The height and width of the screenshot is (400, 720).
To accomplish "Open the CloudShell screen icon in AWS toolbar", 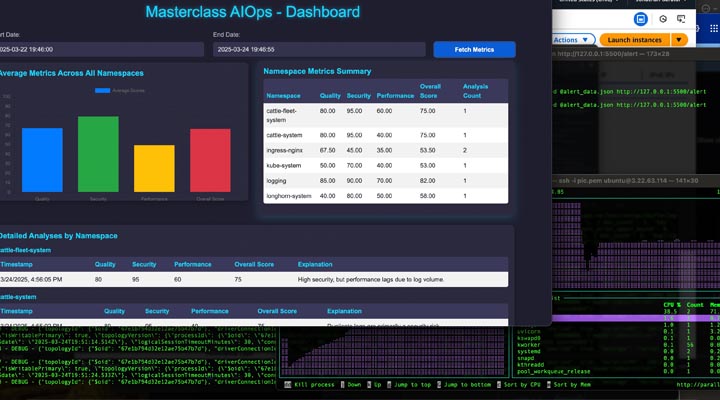I will 681,19.
